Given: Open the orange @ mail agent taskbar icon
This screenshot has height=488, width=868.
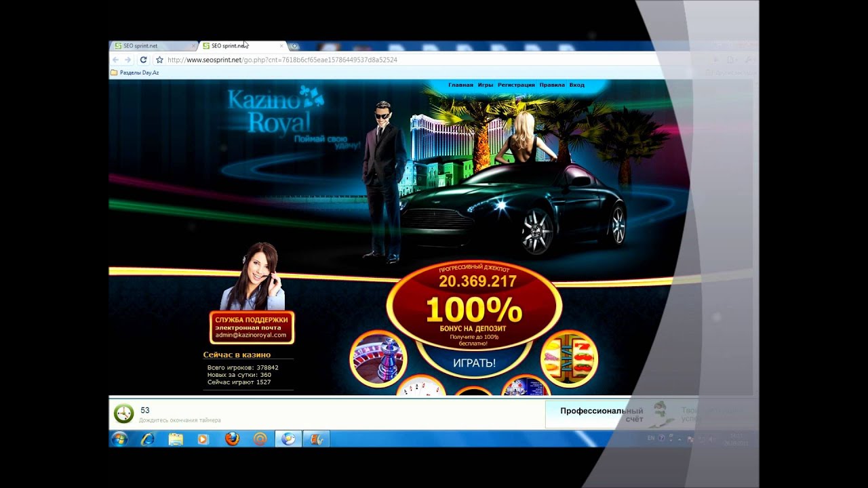Looking at the screenshot, I should click(x=260, y=439).
